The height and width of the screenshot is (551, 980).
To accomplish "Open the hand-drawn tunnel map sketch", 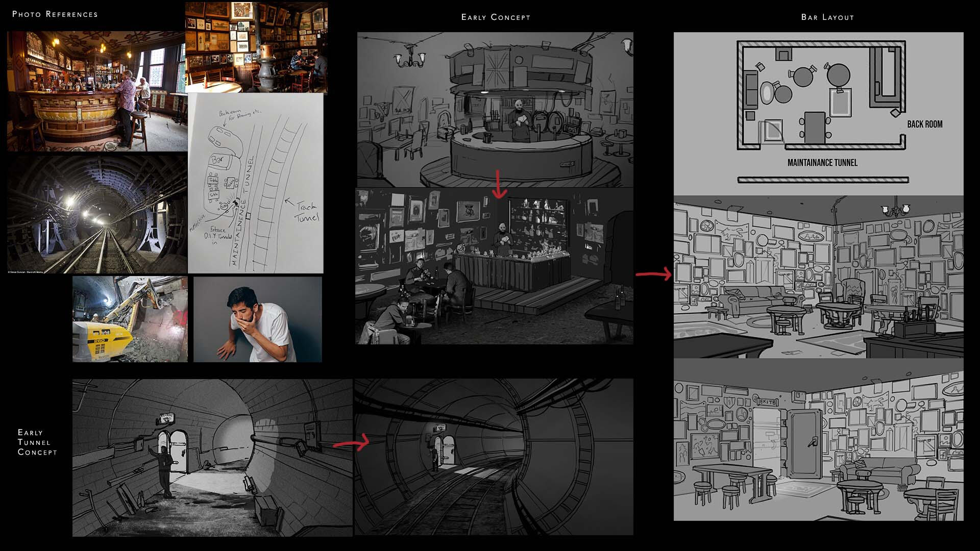I will point(255,184).
